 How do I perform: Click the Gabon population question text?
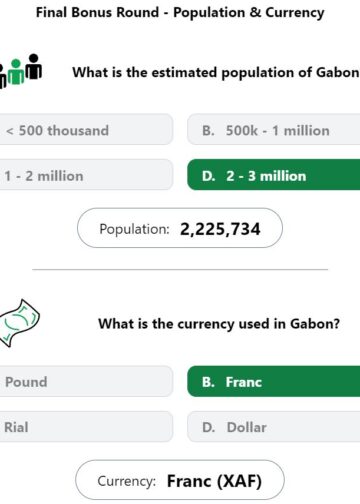click(216, 72)
